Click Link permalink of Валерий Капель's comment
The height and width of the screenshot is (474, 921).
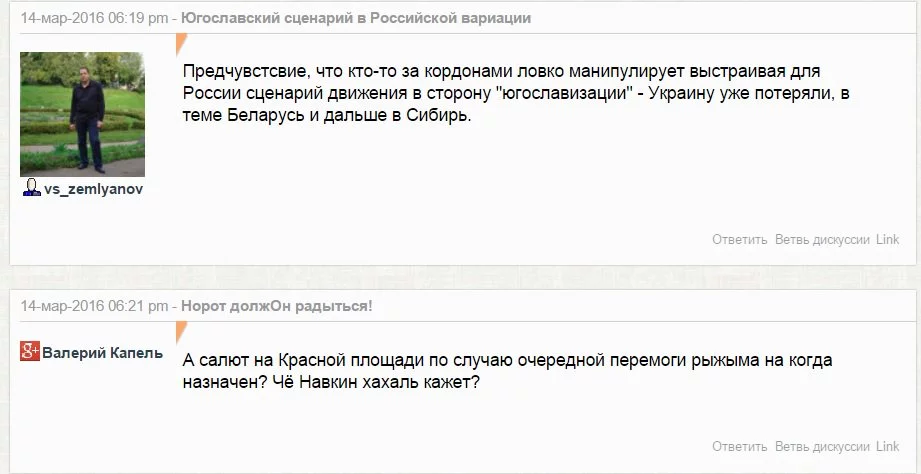887,447
